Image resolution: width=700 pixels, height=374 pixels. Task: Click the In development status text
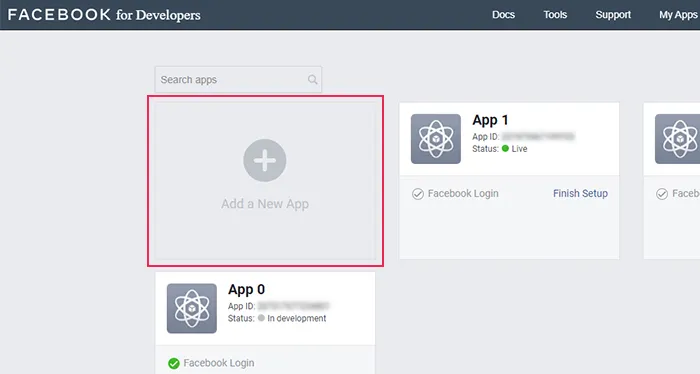296,318
